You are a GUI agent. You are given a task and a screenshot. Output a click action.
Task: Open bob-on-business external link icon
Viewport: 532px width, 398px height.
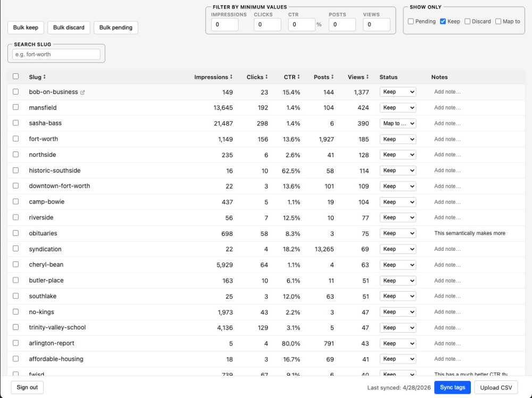point(82,92)
